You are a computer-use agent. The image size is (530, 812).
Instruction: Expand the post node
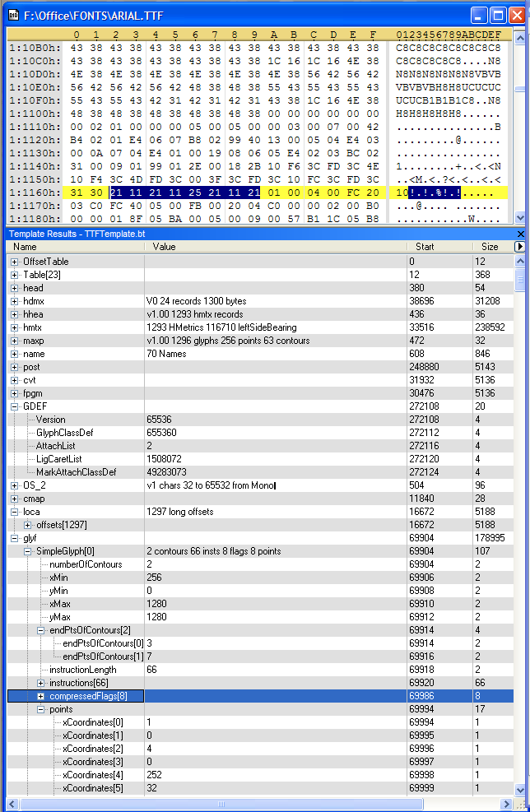click(x=15, y=367)
